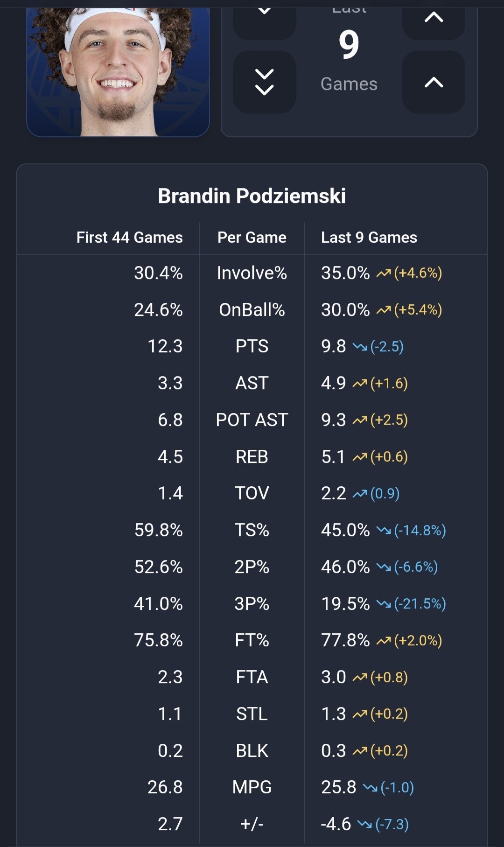The image size is (504, 847).
Task: Select the First 44 Games column header
Action: 129,238
